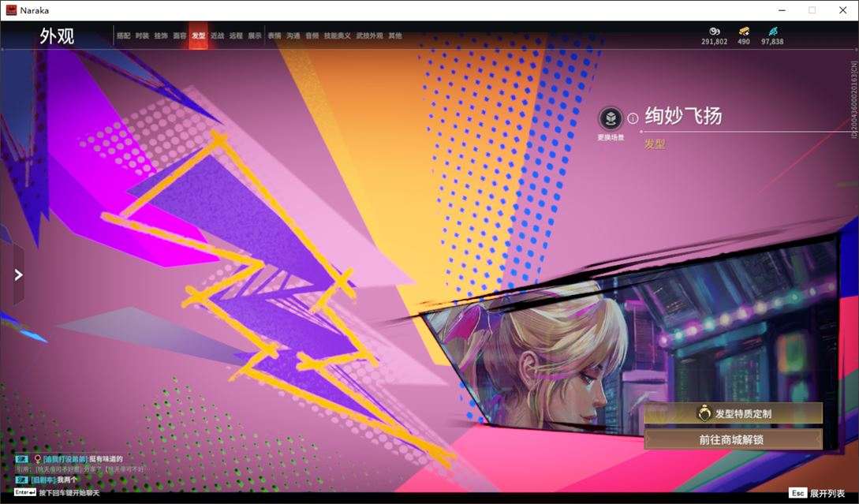Click the 发型特质定制 button
This screenshot has width=859, height=504.
[x=733, y=413]
